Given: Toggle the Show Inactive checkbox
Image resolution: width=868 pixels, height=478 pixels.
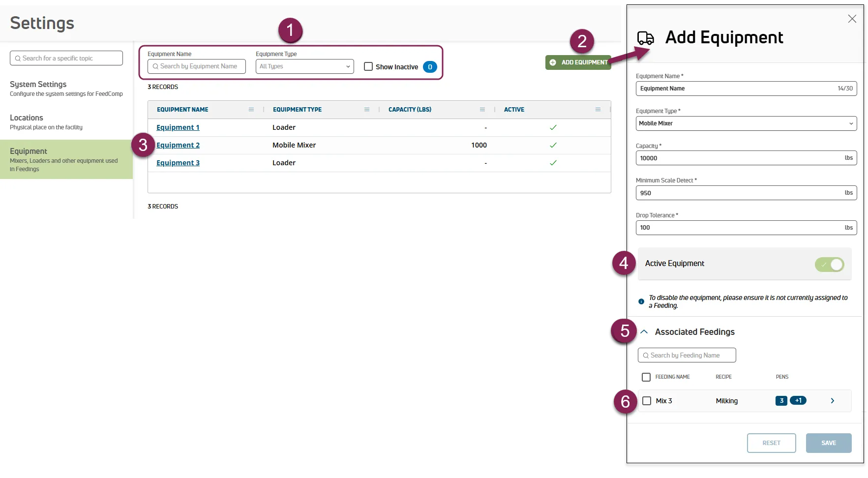Looking at the screenshot, I should coord(368,66).
